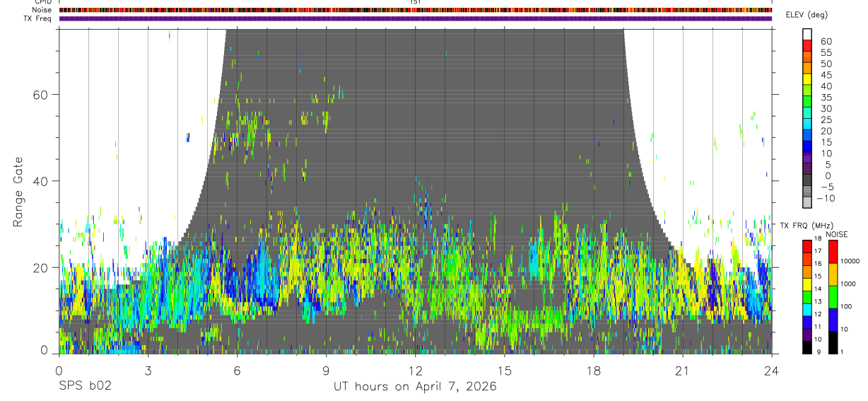Image resolution: width=868 pixels, height=401 pixels.
Task: Click the '60' label on ELEV scale
Action: [826, 42]
